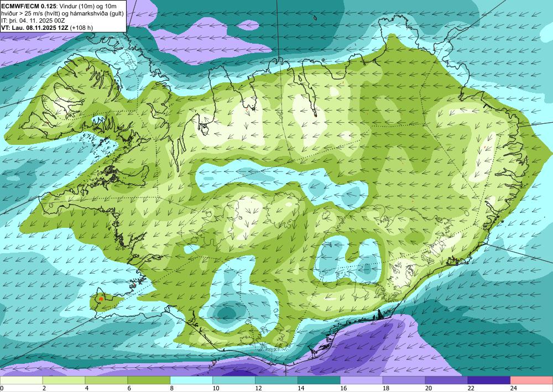
Task: Click the legend scale label "16"
Action: 343,389
